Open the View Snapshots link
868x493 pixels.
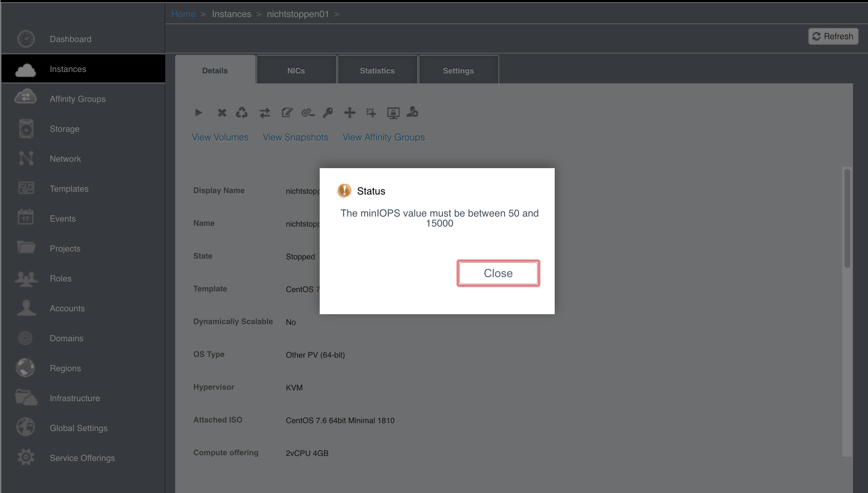tap(296, 137)
